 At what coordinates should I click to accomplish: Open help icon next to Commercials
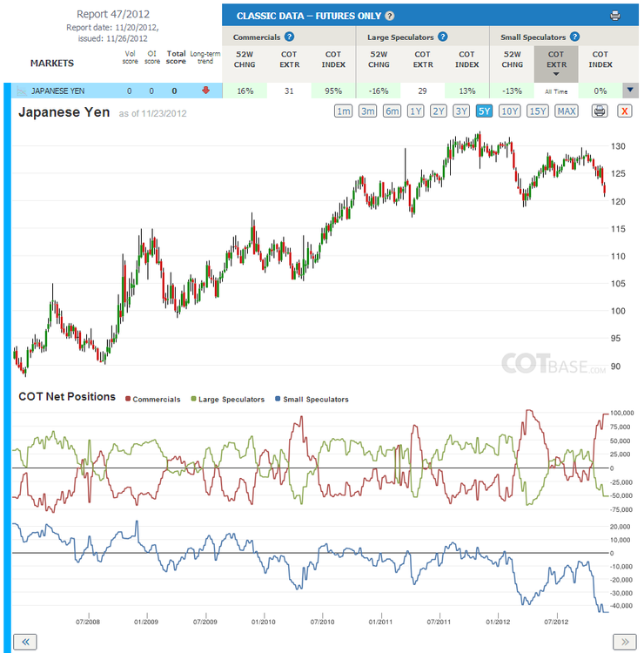pos(289,37)
